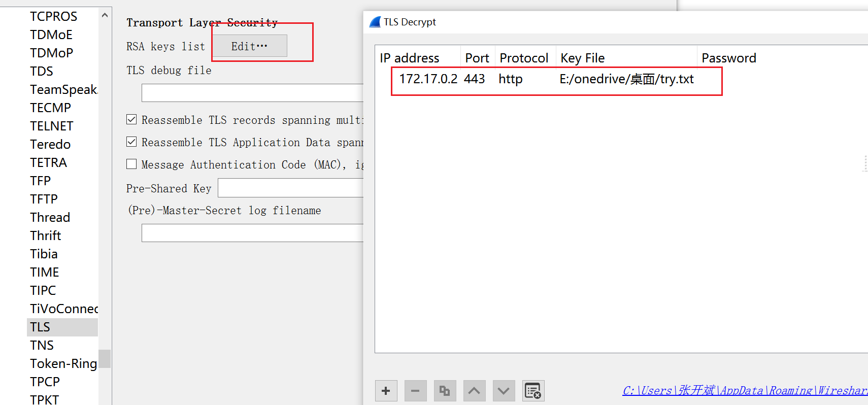The height and width of the screenshot is (405, 868).
Task: Add a new RSA key entry
Action: (x=386, y=391)
